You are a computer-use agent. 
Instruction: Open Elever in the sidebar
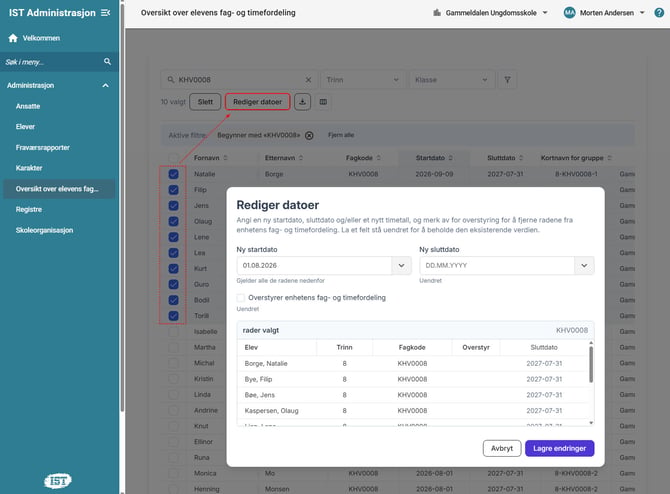tap(25, 126)
